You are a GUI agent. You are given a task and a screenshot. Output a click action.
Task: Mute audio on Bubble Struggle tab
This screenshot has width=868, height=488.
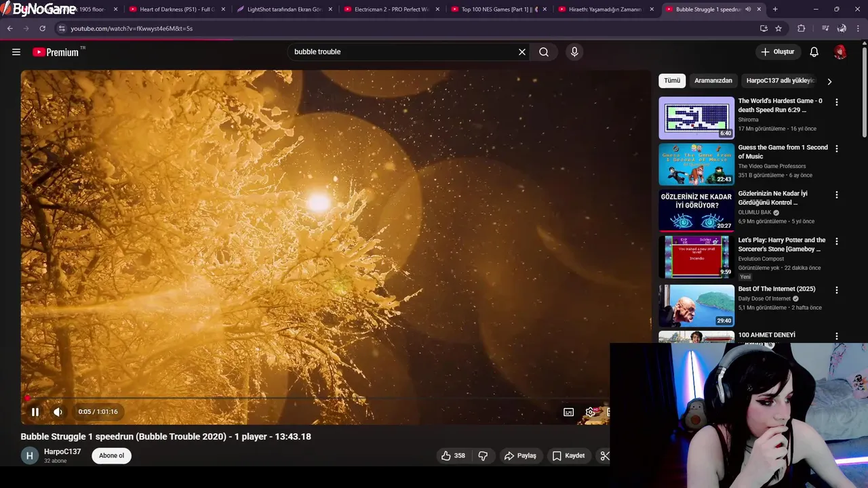tap(748, 9)
